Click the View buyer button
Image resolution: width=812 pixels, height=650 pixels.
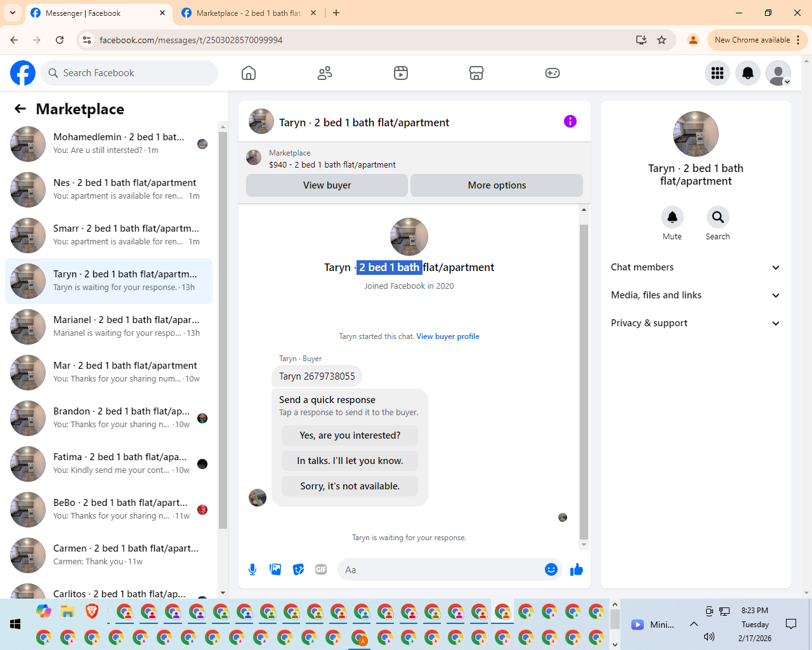click(327, 185)
